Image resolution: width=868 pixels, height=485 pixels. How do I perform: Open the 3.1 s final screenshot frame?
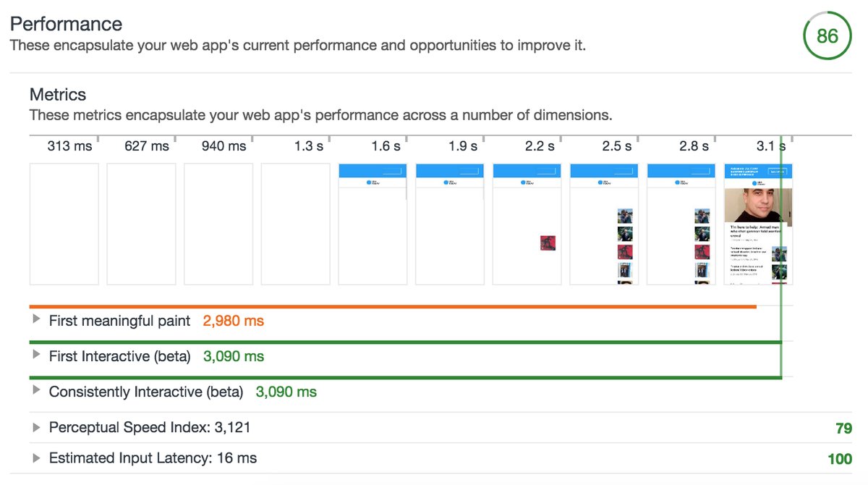(x=758, y=224)
